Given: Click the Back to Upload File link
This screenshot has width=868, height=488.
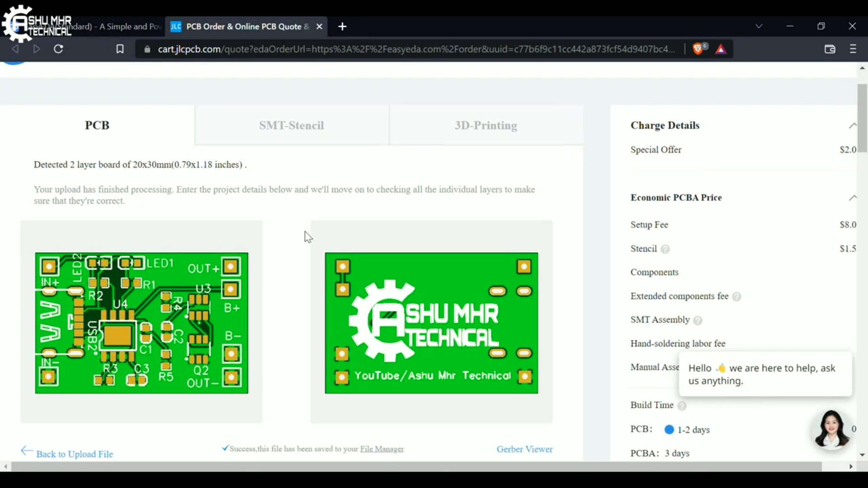Looking at the screenshot, I should click(75, 454).
